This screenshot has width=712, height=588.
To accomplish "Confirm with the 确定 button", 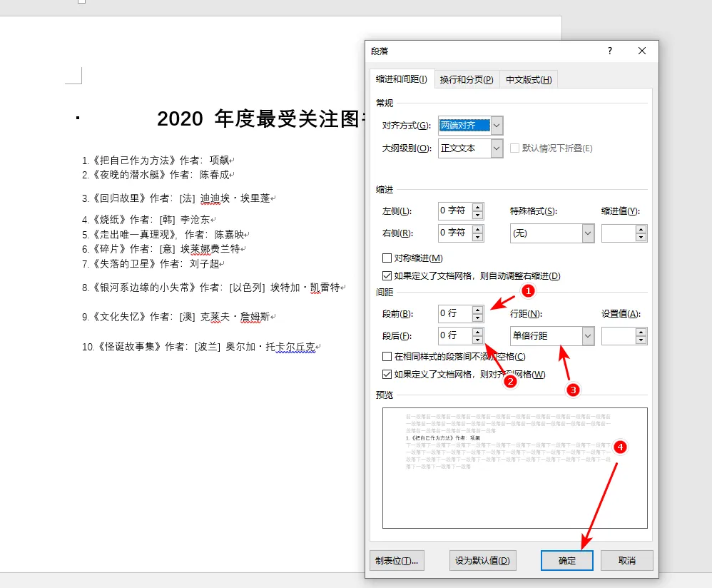I will coord(566,561).
